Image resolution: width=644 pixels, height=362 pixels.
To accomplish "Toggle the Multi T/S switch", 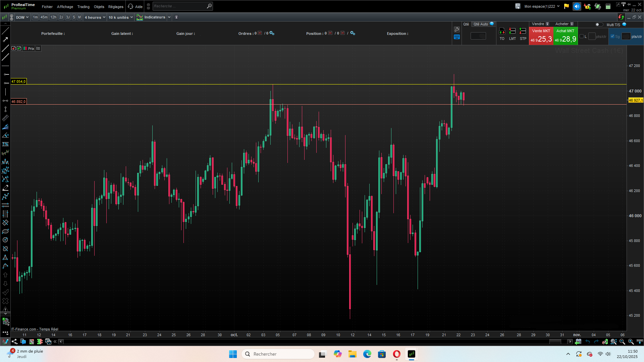I will click(599, 24).
